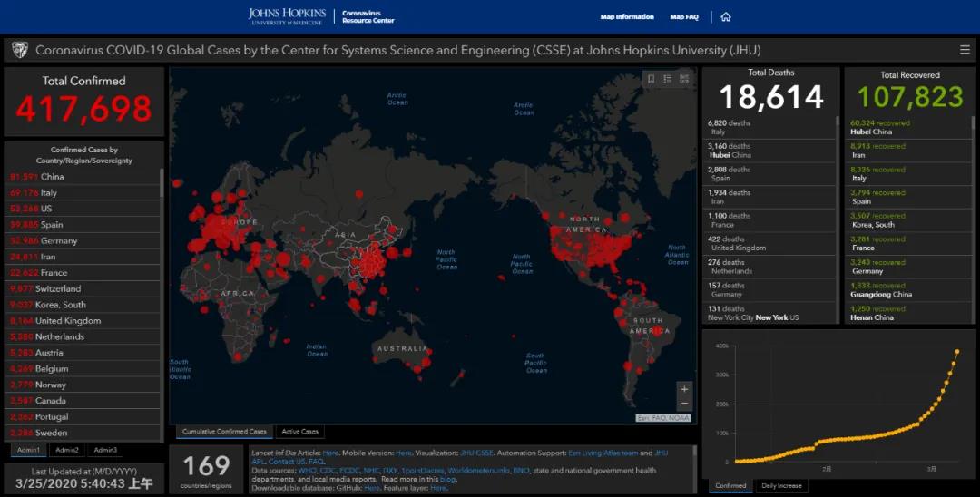Show the map legend icon
Viewport: 980px width, 497px height.
pyautogui.click(x=667, y=79)
